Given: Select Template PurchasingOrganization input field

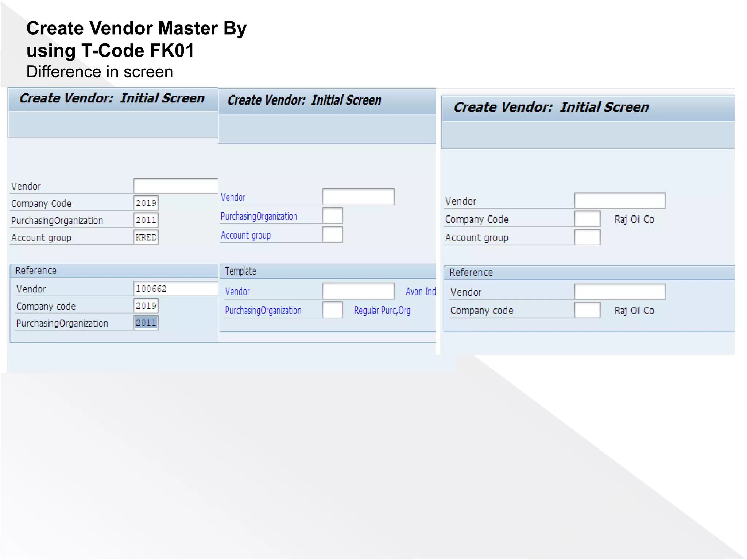Looking at the screenshot, I should [x=333, y=310].
